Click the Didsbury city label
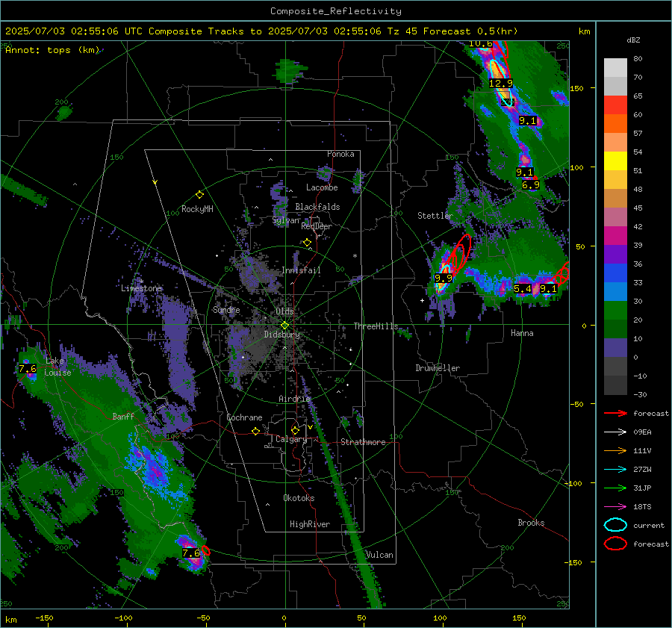This screenshot has width=672, height=628. click(281, 335)
